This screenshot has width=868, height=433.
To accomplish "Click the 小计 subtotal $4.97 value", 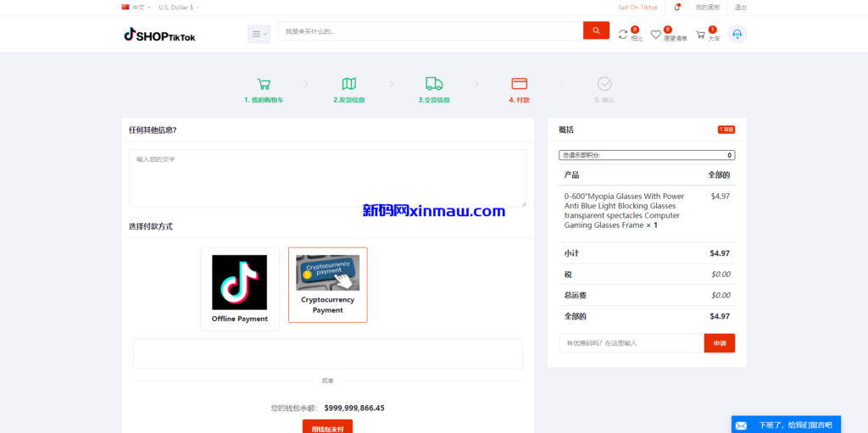I will 720,253.
